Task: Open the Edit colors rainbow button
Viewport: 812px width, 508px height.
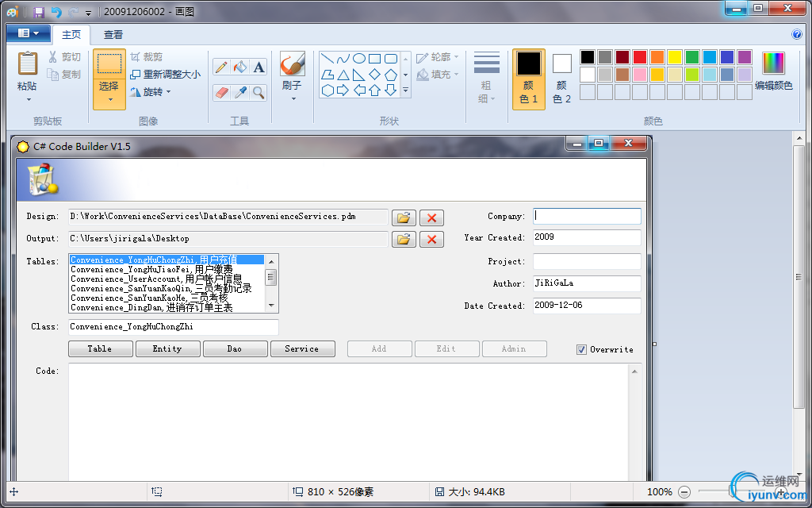Action: pyautogui.click(x=773, y=71)
